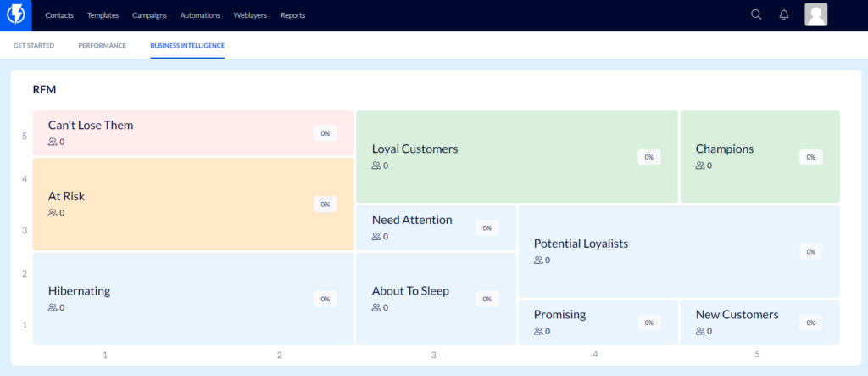Viewport: 868px width, 376px height.
Task: Open the New Customers segment tile
Action: [x=760, y=323]
